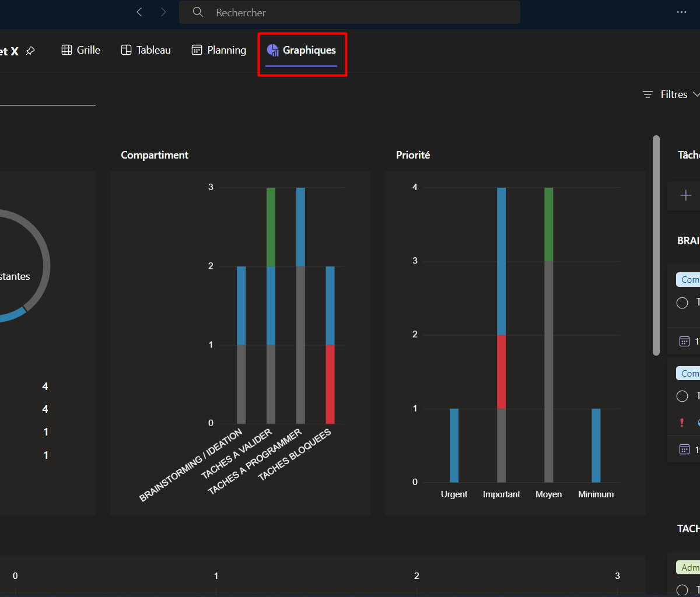
Task: Pin the plan with the pushpin icon
Action: point(30,51)
